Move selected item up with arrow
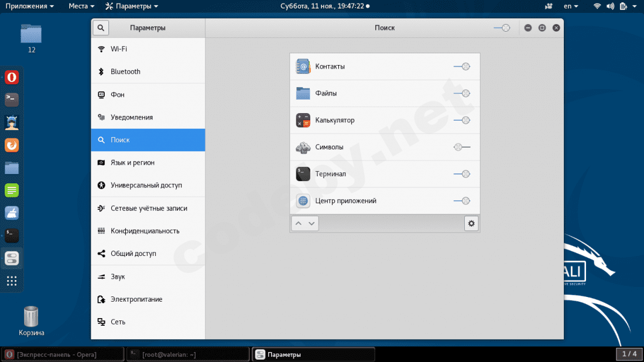 tap(299, 224)
